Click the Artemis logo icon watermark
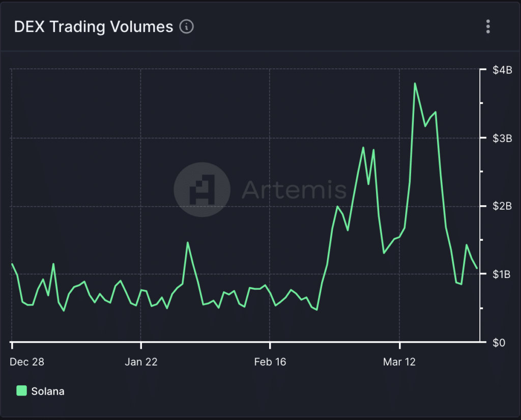521x420 pixels. [202, 190]
